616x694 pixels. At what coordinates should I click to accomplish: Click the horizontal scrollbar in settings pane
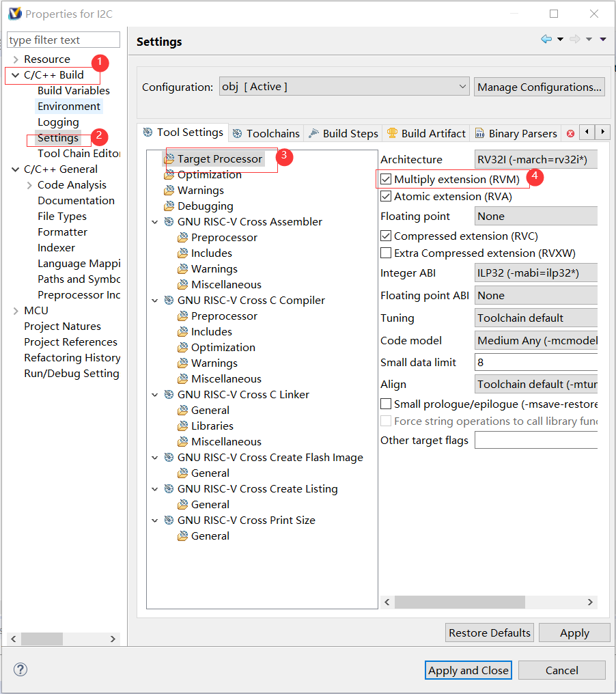coord(460,602)
